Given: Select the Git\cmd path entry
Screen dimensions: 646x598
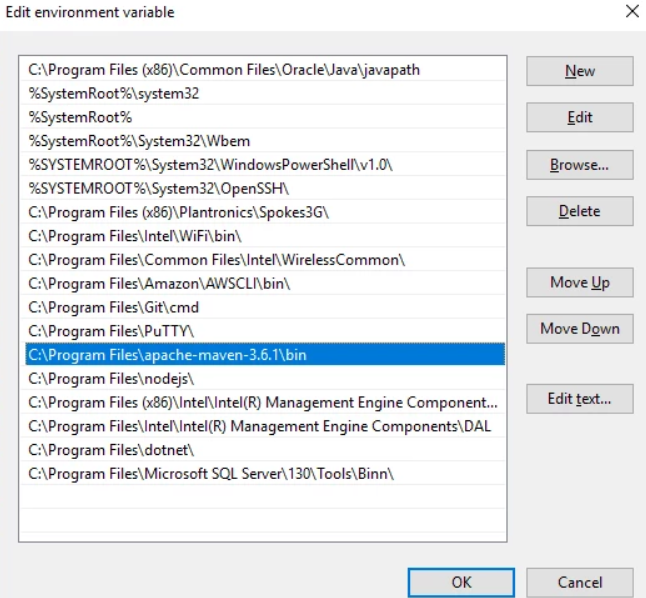Looking at the screenshot, I should click(263, 307).
